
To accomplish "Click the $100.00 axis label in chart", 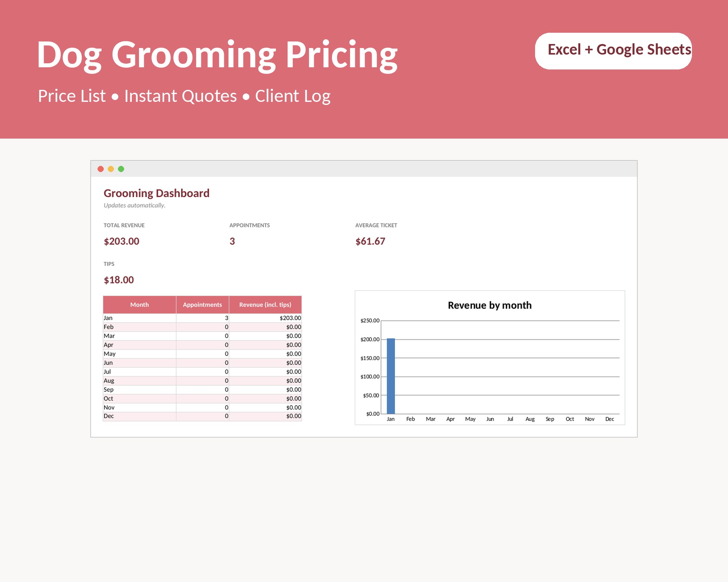I will click(370, 376).
